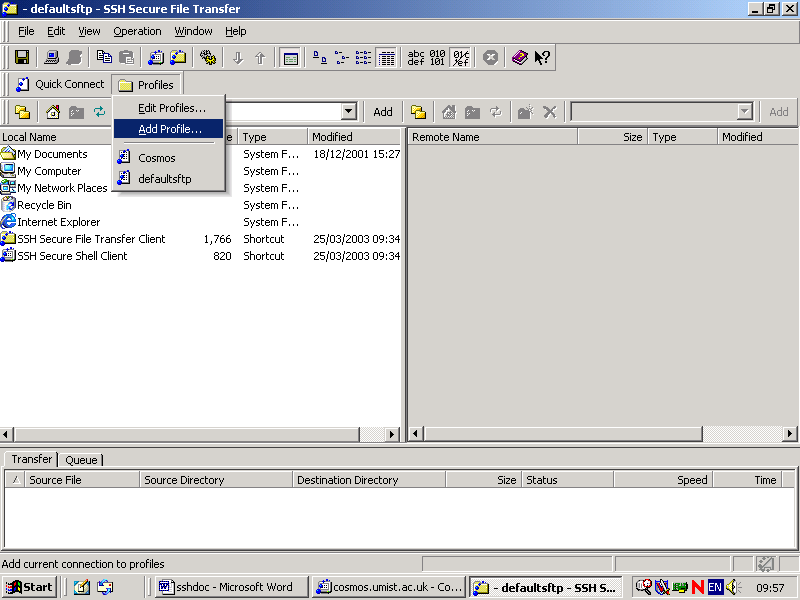Open the Profiles dropdown button
The width and height of the screenshot is (800, 600).
tap(146, 85)
